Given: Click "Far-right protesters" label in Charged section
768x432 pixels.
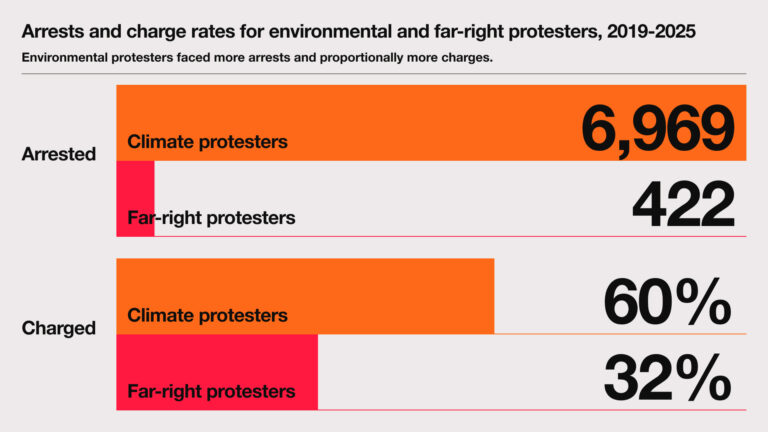Looking at the screenshot, I should click(x=211, y=391).
